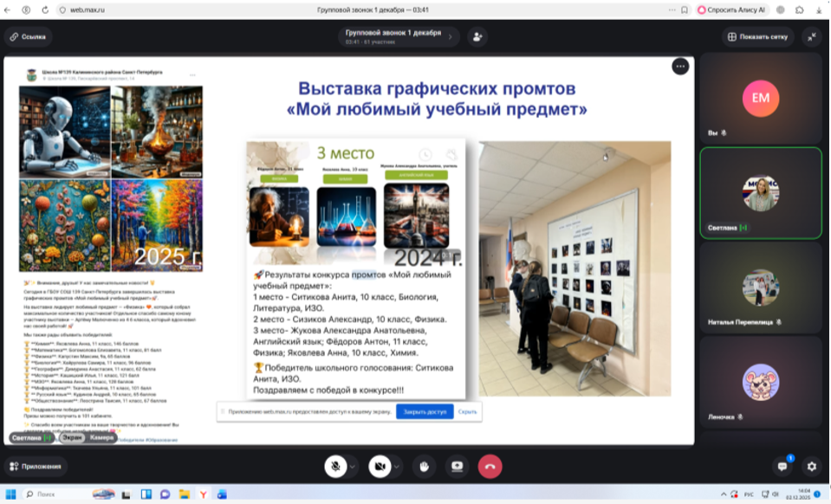Select your own EM participant tile

pos(761,98)
